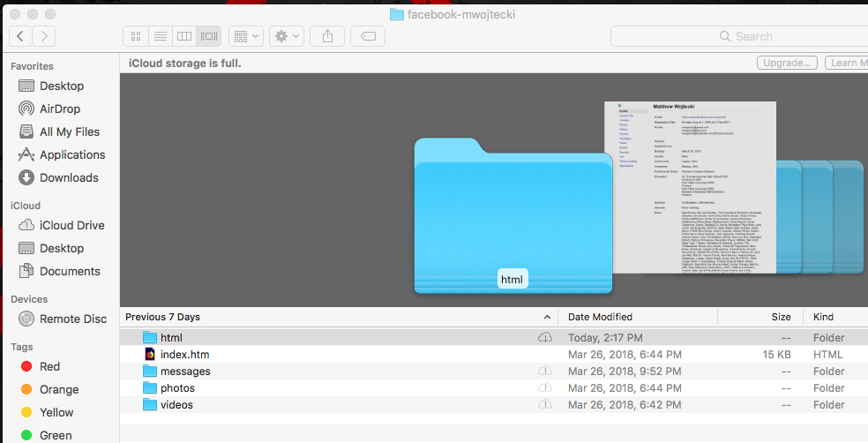
Task: Open the item arrangement dropdown
Action: pos(246,36)
